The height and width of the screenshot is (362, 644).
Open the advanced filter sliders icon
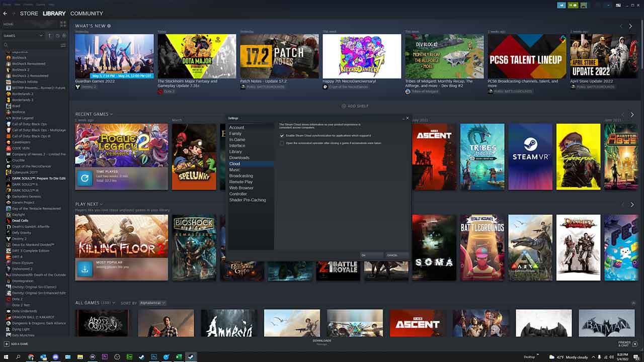point(63,45)
